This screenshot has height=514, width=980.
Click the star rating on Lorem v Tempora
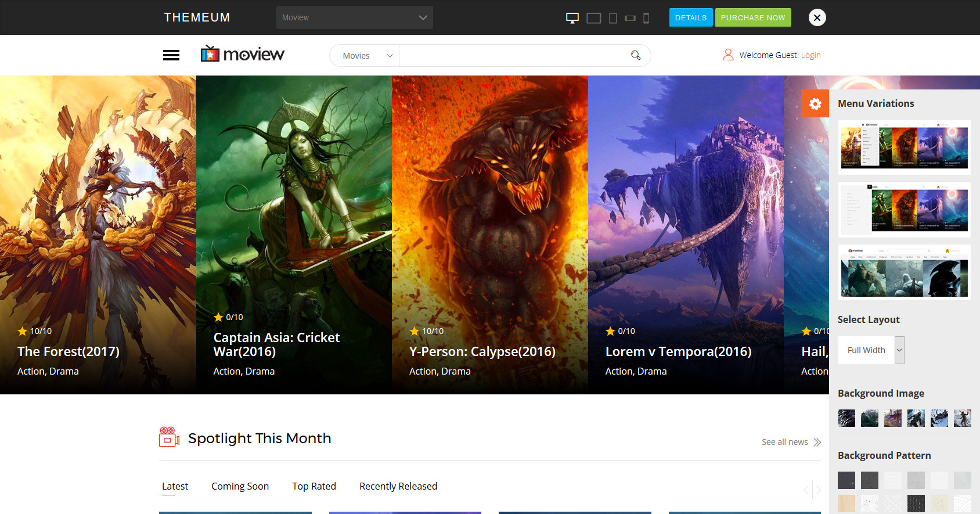coord(610,331)
